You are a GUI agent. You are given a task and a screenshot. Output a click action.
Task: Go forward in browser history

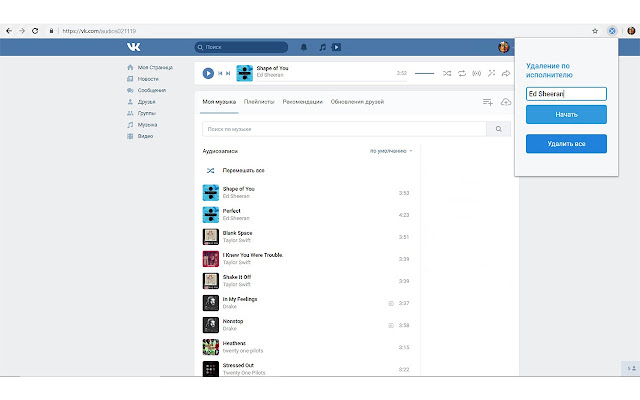pyautogui.click(x=22, y=31)
